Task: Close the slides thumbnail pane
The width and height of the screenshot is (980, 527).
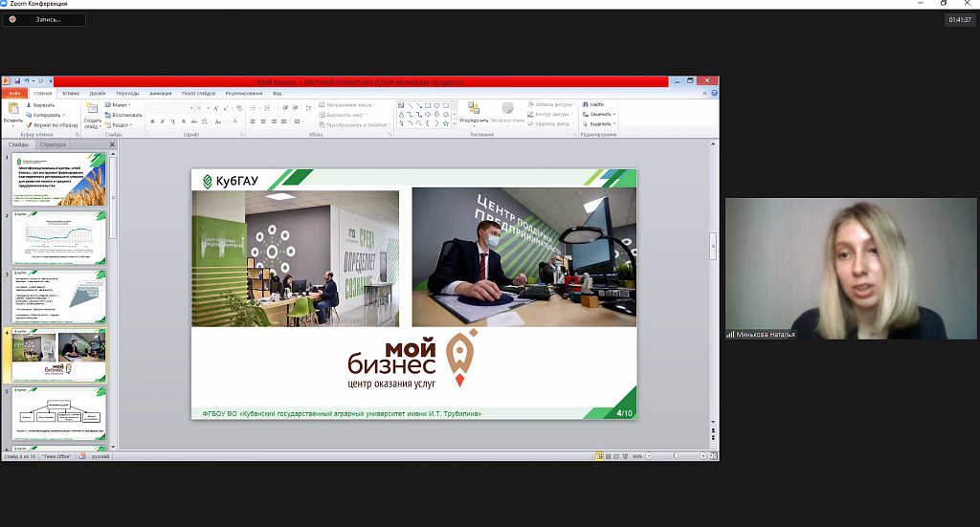Action: click(x=112, y=144)
